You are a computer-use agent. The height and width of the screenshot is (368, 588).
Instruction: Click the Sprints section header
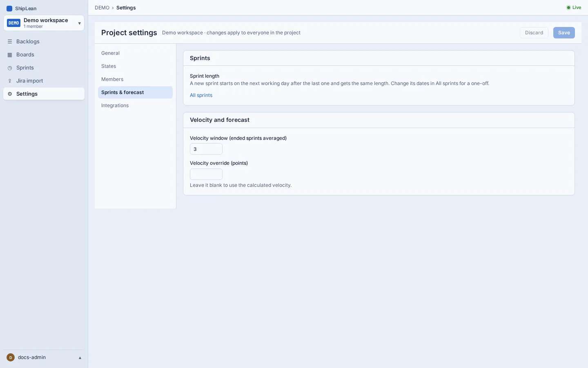[x=379, y=58]
